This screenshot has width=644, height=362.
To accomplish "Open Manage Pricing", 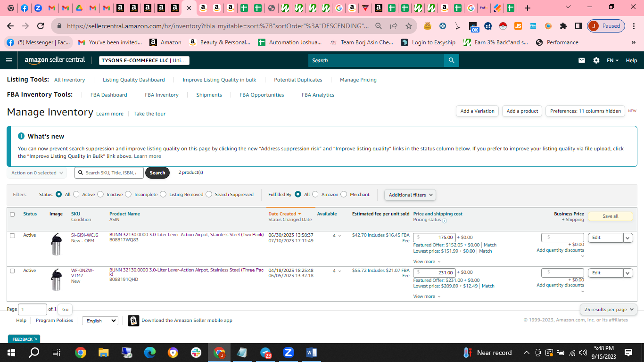I will [x=358, y=80].
